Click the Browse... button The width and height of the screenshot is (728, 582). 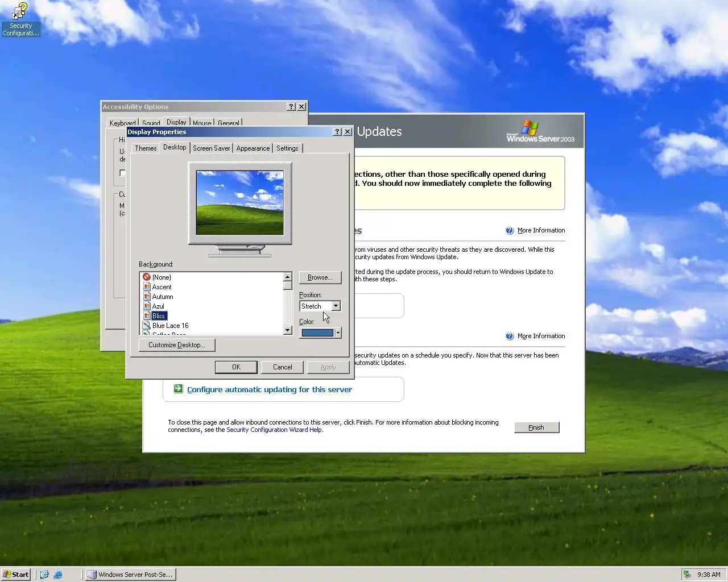point(320,277)
